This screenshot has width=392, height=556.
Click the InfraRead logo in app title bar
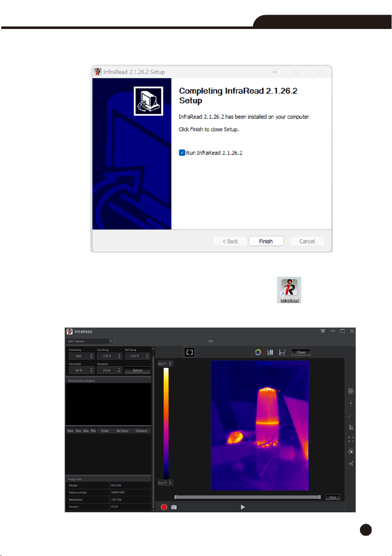(70, 331)
